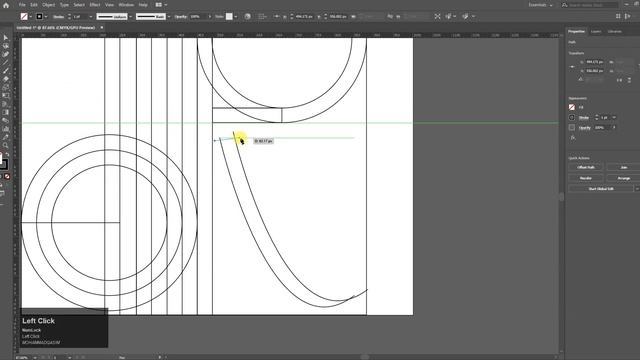Viewport: 640px width, 360px height.
Task: Expand the stroke color dropdown arrow
Action: point(46,17)
